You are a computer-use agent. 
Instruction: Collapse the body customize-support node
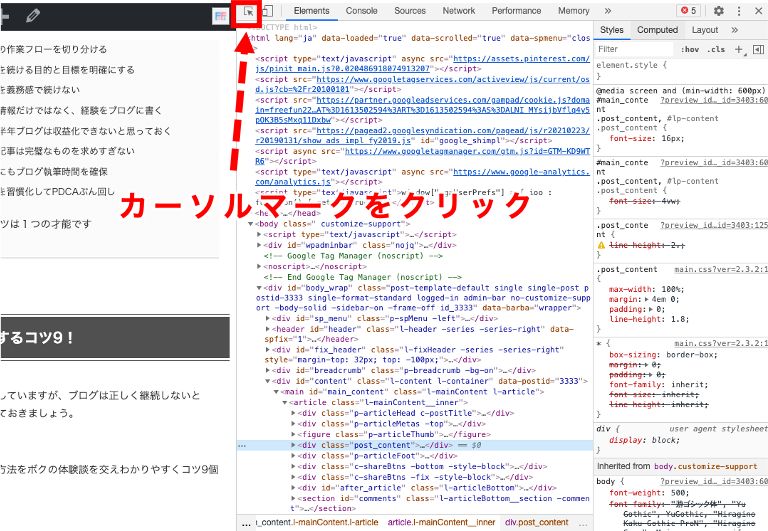(251, 224)
